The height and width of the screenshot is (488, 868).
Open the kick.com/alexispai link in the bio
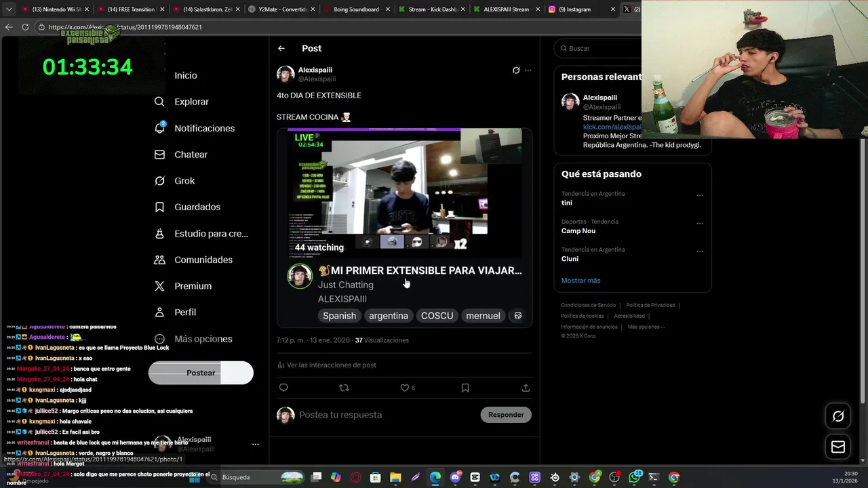click(x=612, y=127)
